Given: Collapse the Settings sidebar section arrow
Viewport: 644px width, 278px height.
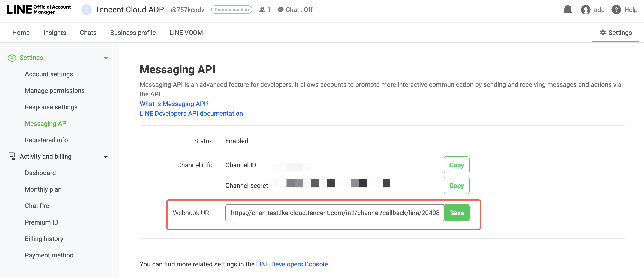Looking at the screenshot, I should coord(106,58).
